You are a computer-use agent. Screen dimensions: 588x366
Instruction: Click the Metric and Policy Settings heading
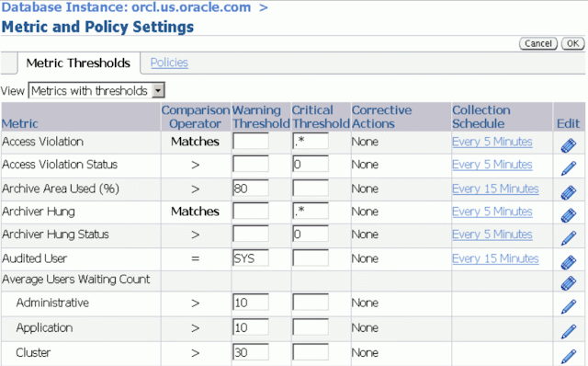coord(97,27)
